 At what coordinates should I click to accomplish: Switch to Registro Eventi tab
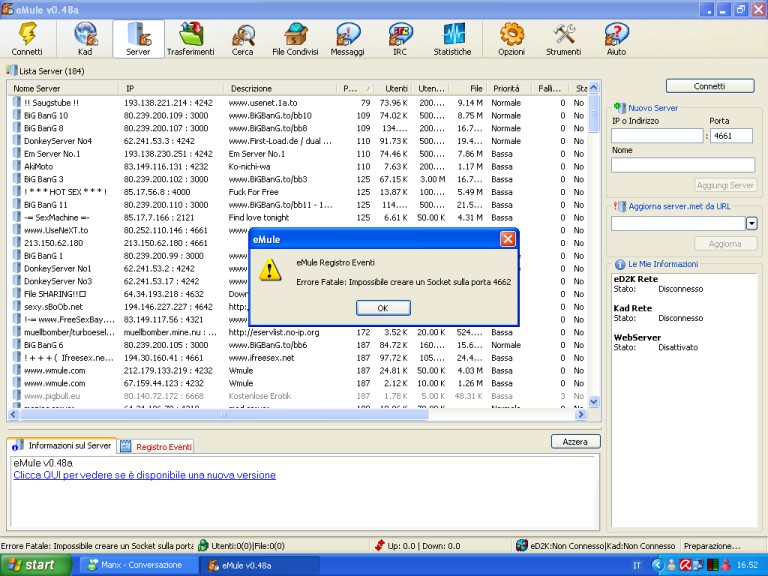157,446
